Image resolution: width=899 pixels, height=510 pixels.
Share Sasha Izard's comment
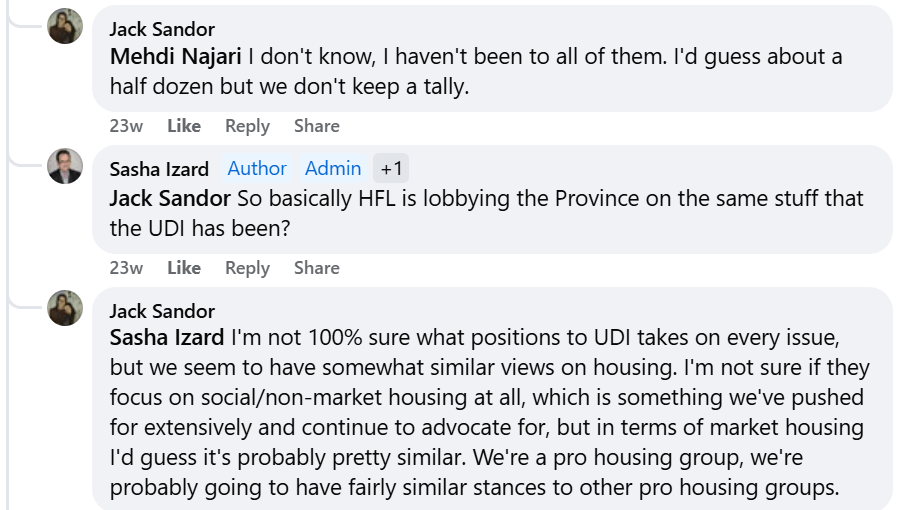[316, 268]
